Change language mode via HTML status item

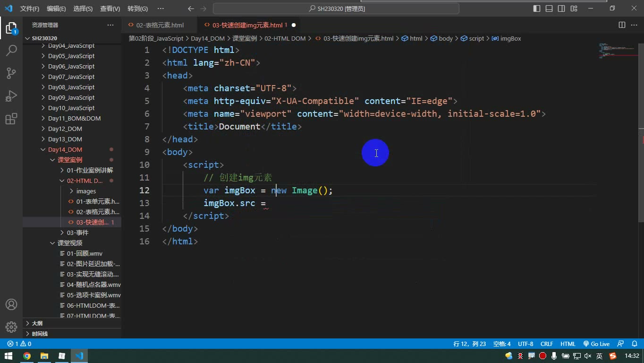[x=568, y=344]
